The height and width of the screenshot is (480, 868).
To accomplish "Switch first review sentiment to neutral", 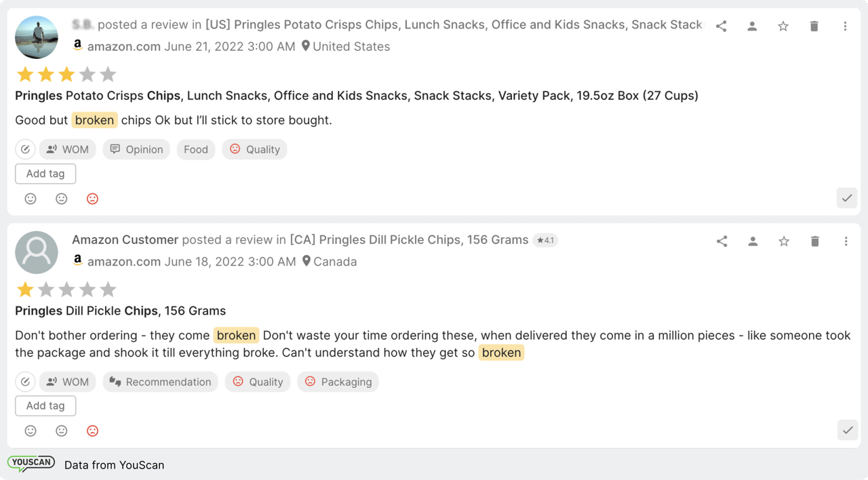I will [62, 199].
